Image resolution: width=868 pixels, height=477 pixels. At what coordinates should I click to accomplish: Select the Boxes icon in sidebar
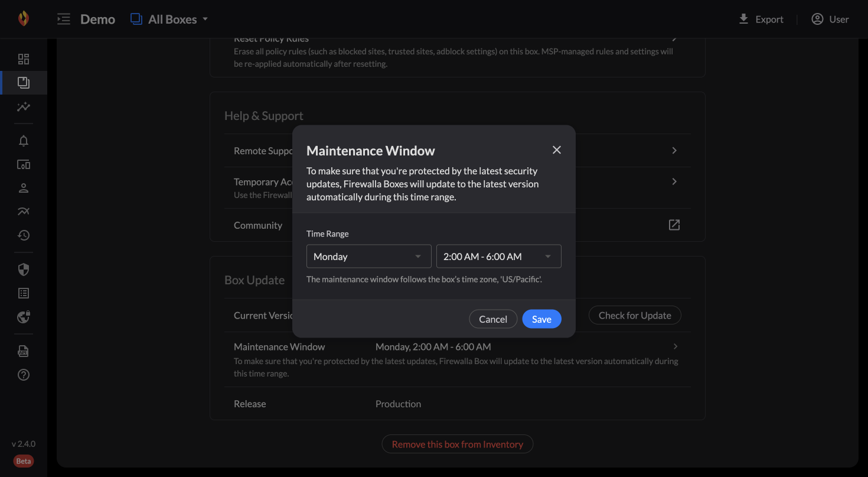[24, 83]
